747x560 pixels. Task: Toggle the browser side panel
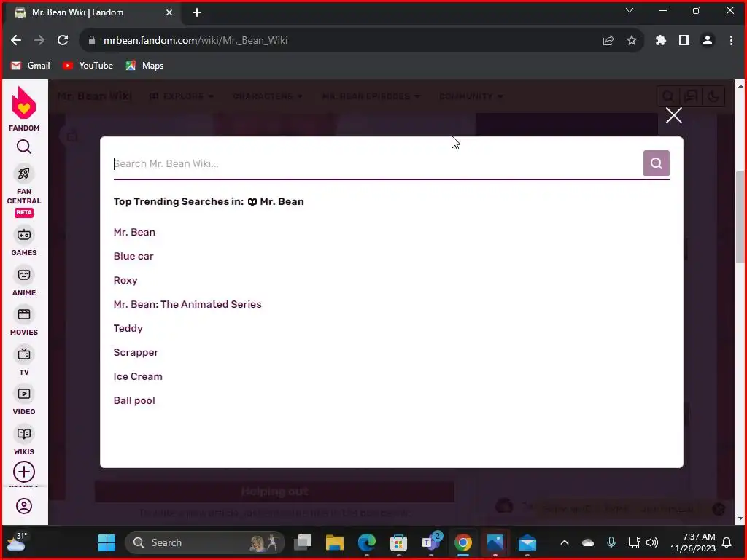(x=684, y=41)
